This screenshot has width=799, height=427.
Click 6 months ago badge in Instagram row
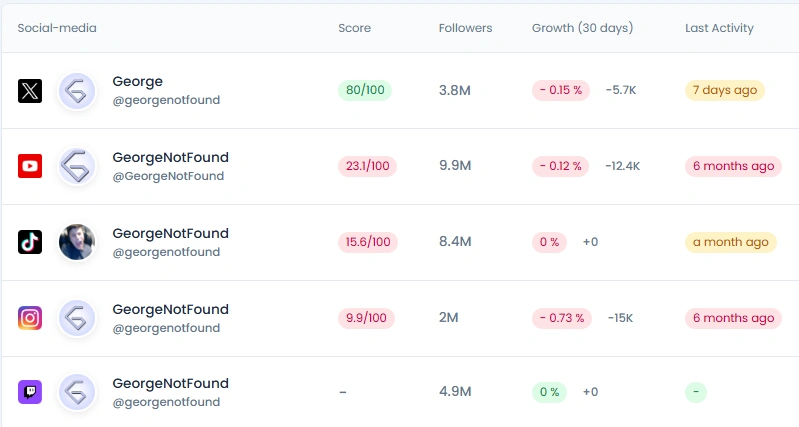pyautogui.click(x=733, y=318)
